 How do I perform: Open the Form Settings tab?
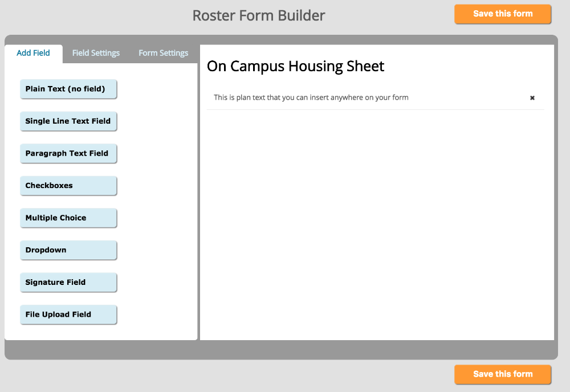click(164, 53)
